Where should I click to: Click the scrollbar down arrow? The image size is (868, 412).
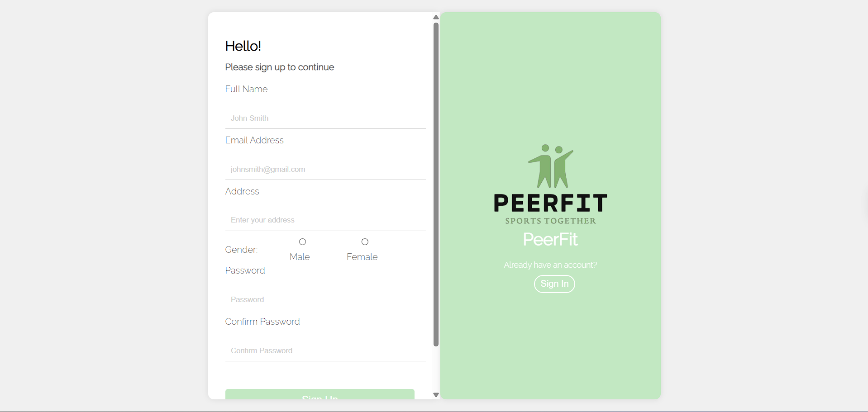tap(436, 395)
